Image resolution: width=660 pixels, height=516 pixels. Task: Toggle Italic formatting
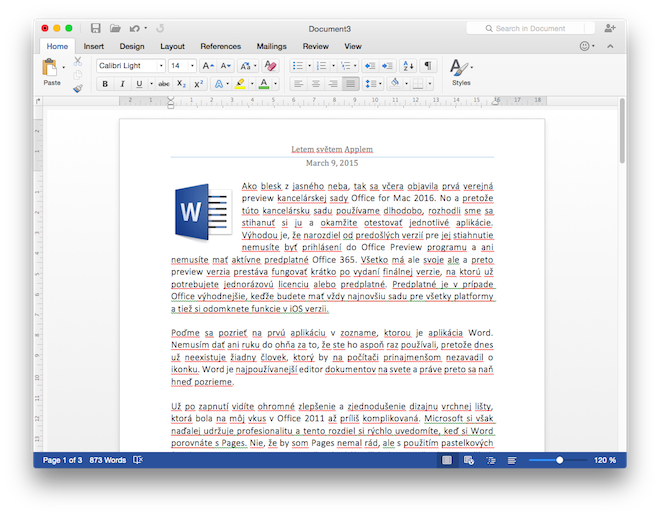(x=121, y=84)
